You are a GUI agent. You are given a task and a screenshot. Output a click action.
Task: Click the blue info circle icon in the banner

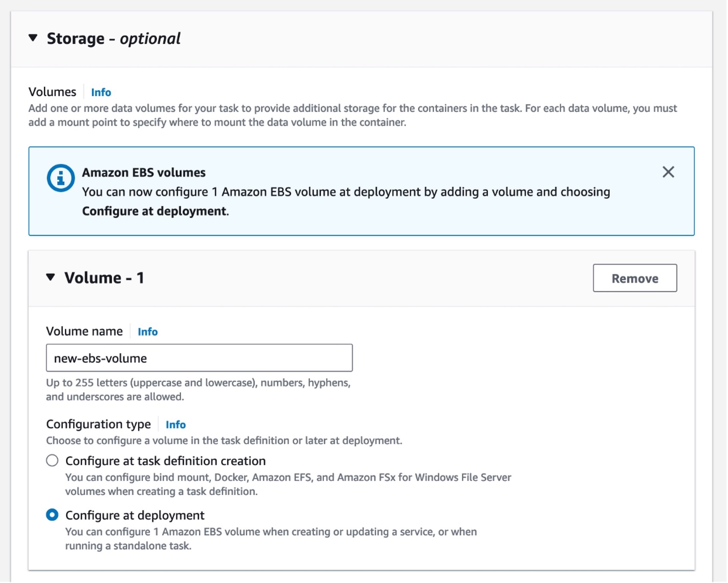(x=60, y=178)
